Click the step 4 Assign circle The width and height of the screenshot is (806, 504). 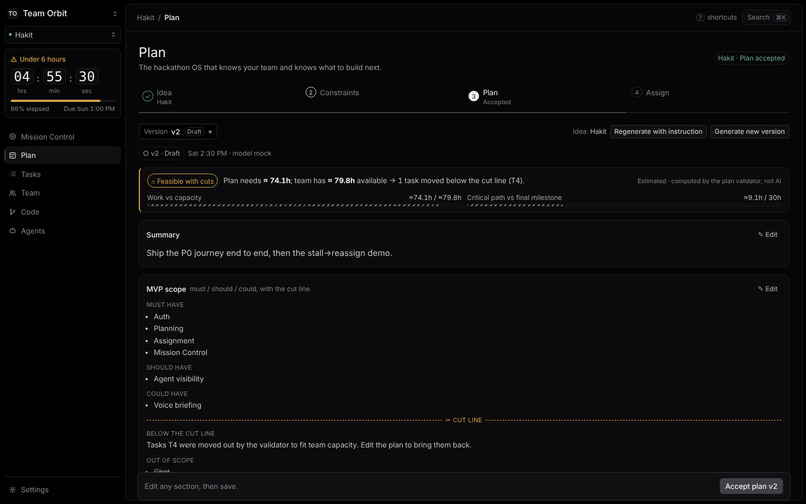636,93
